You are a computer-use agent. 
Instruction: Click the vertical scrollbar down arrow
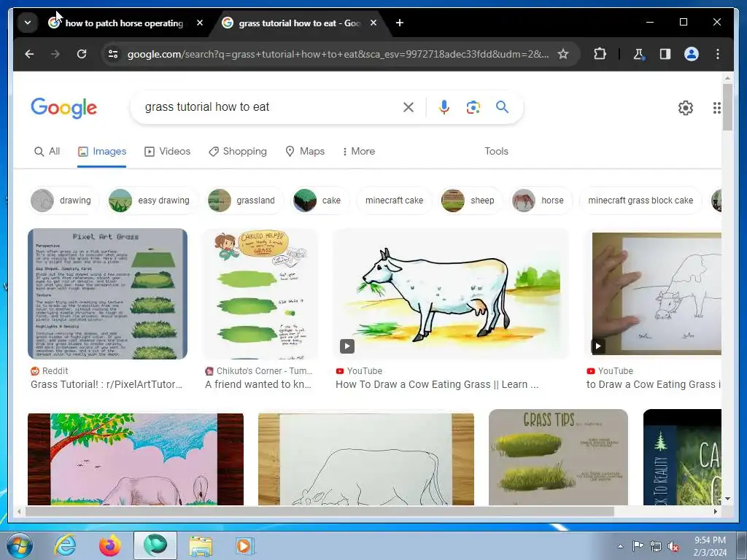(x=727, y=499)
